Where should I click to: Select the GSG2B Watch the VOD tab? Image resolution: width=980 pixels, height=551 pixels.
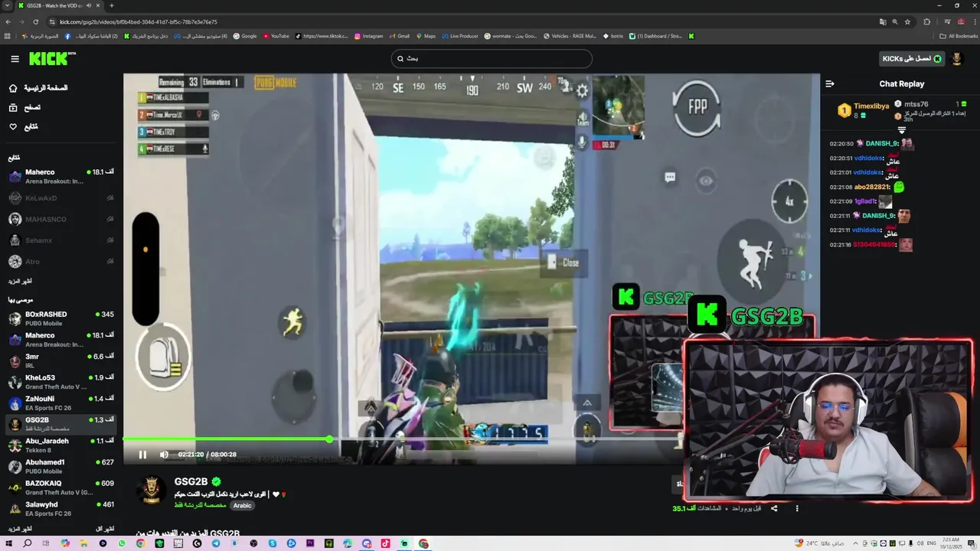point(59,5)
